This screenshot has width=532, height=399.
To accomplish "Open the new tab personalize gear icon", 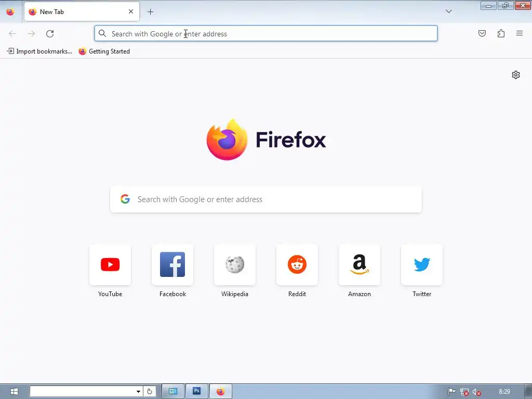I will tap(516, 75).
